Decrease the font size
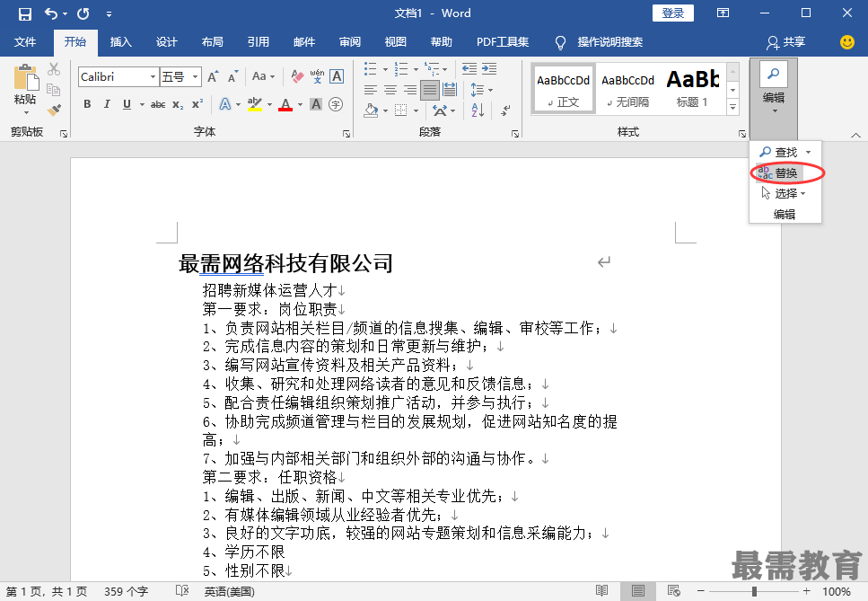Image resolution: width=868 pixels, height=601 pixels. pyautogui.click(x=233, y=77)
